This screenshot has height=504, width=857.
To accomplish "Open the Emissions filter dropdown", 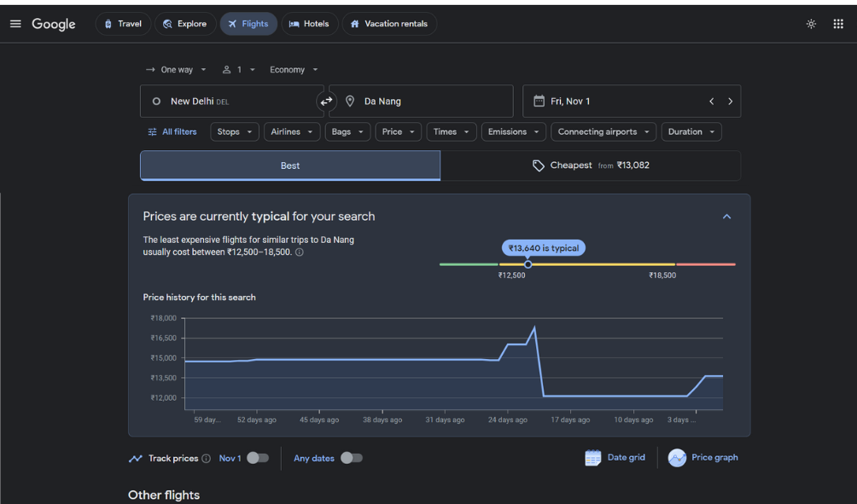I will (x=514, y=131).
